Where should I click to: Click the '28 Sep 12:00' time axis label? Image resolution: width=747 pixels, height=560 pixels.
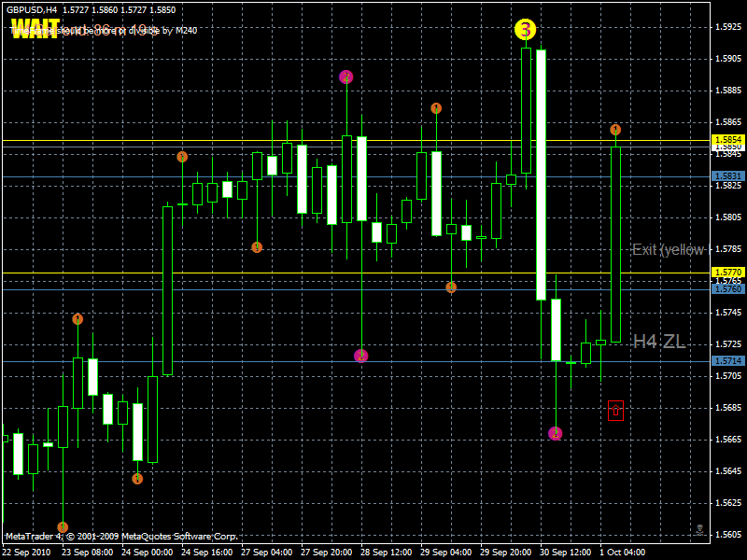[387, 553]
